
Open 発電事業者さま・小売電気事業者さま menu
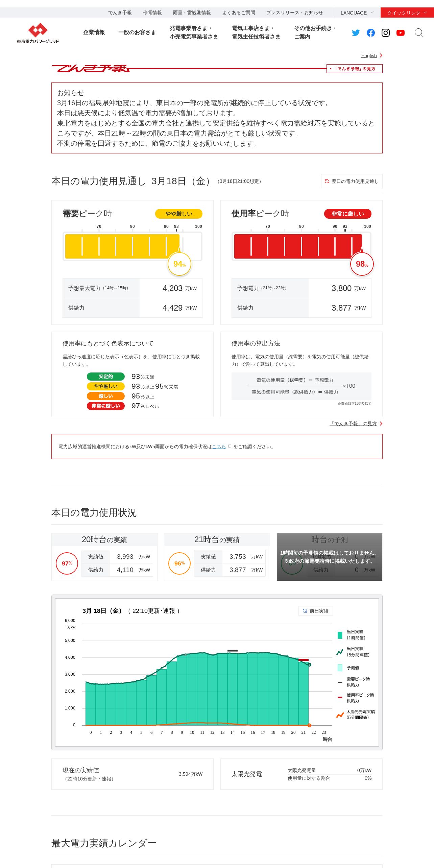click(x=194, y=32)
